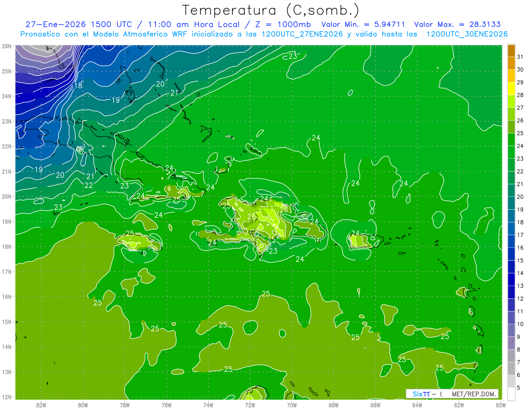Click longitude axis label '66W'
This screenshot has height=411, width=532.
click(375, 405)
